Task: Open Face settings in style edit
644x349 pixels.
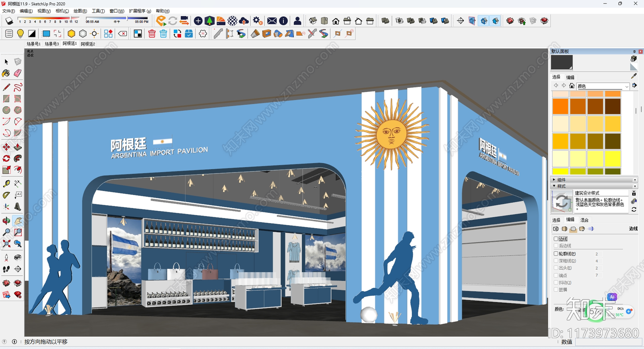Action: pyautogui.click(x=564, y=229)
